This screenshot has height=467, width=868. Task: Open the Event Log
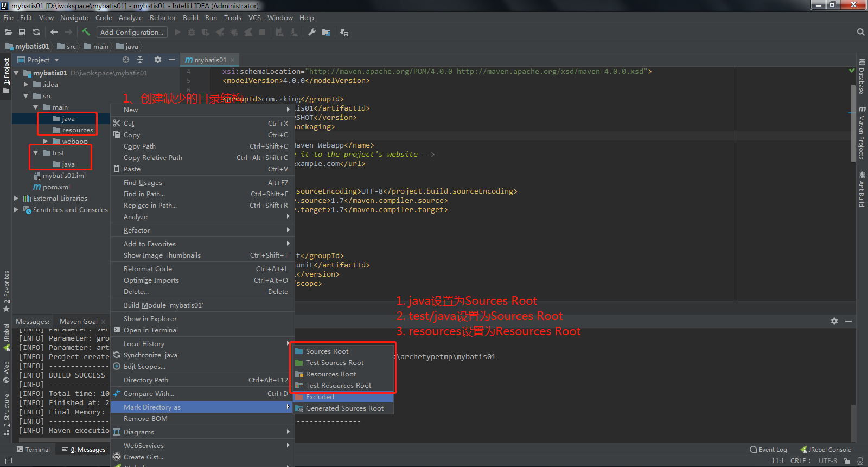(x=768, y=450)
